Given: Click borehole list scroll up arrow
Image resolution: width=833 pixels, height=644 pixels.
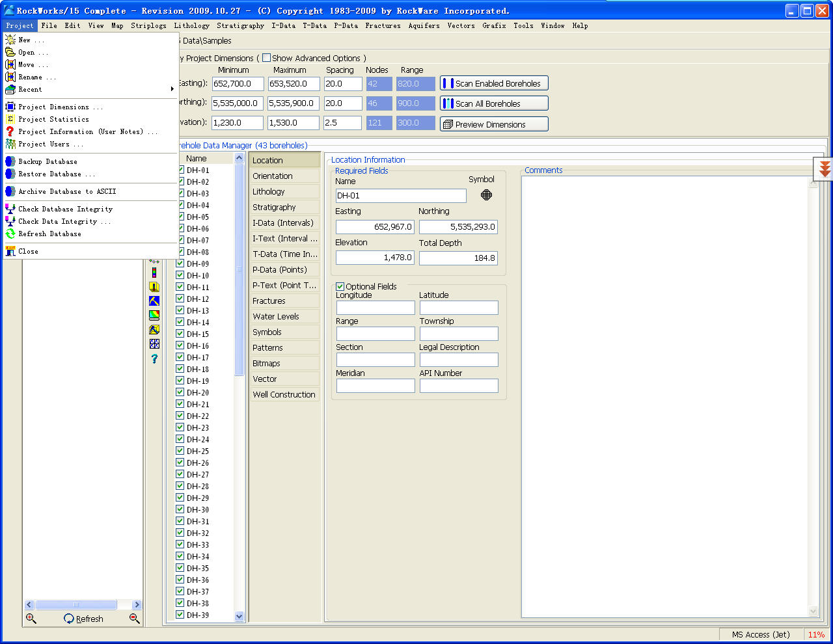Looking at the screenshot, I should coord(239,158).
